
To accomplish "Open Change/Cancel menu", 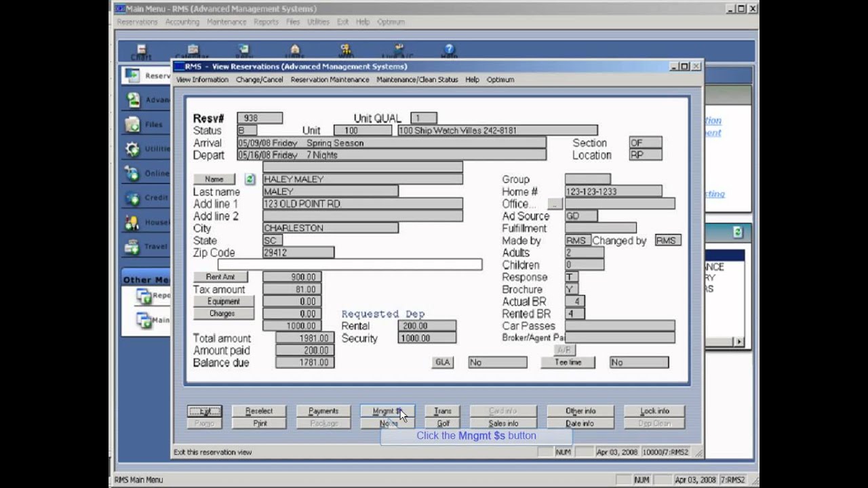I will [x=260, y=80].
